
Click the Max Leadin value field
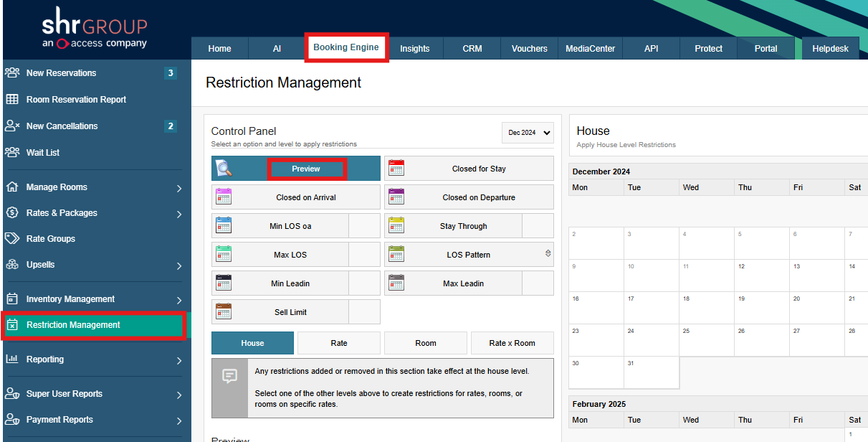coord(538,283)
